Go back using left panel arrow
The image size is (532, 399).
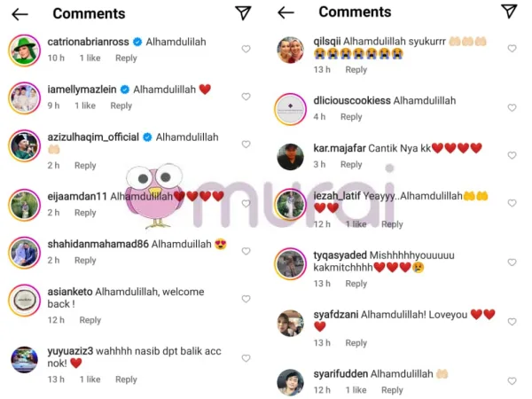[20, 14]
